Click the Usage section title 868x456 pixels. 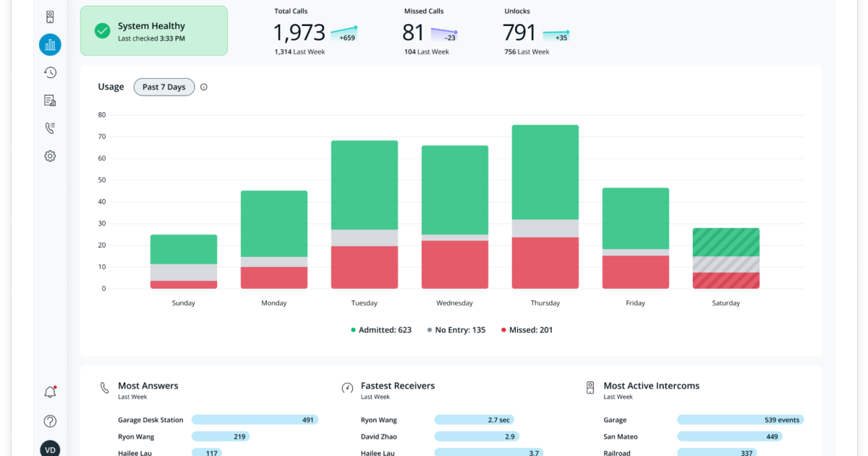pyautogui.click(x=111, y=87)
